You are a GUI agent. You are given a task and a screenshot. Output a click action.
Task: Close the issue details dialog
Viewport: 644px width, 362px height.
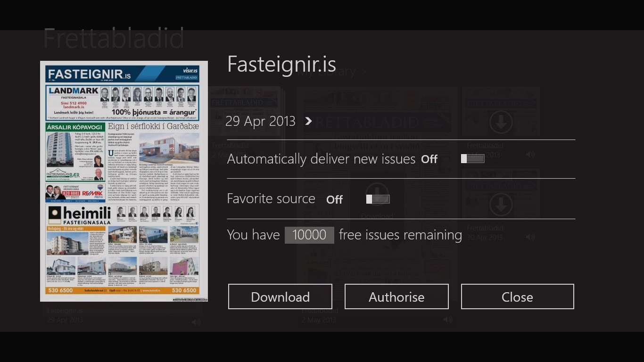(517, 297)
